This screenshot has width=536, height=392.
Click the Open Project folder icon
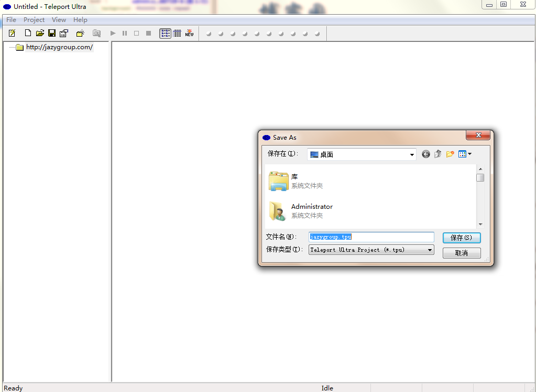click(x=40, y=33)
